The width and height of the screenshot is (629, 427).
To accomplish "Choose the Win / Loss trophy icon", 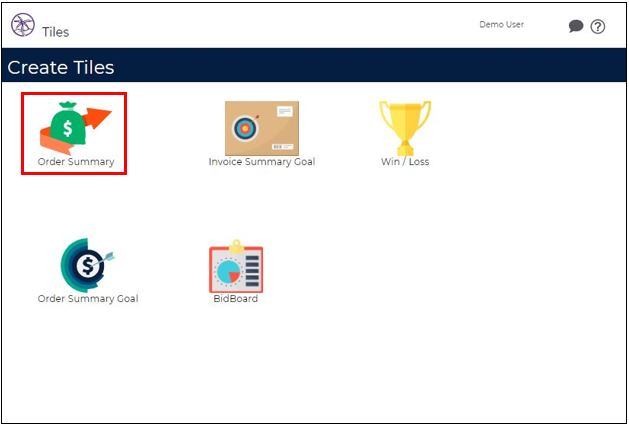I will tap(405, 128).
